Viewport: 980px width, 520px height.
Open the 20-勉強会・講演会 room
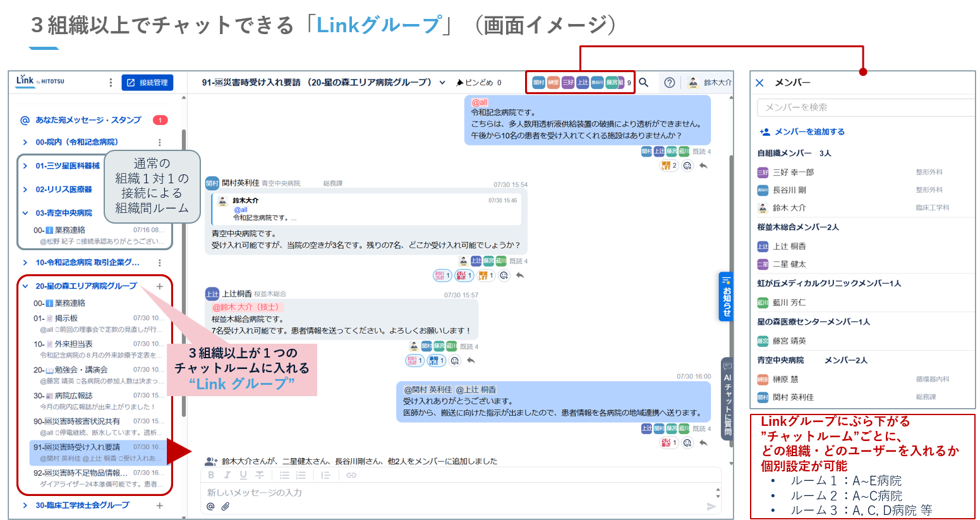click(99, 375)
